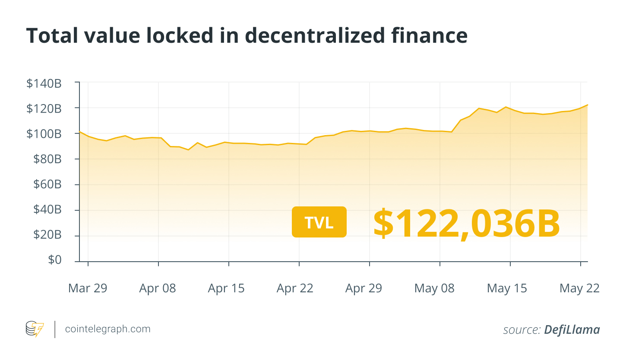Select the Apr 22 x-axis label
The width and height of the screenshot is (626, 364).
click(295, 288)
